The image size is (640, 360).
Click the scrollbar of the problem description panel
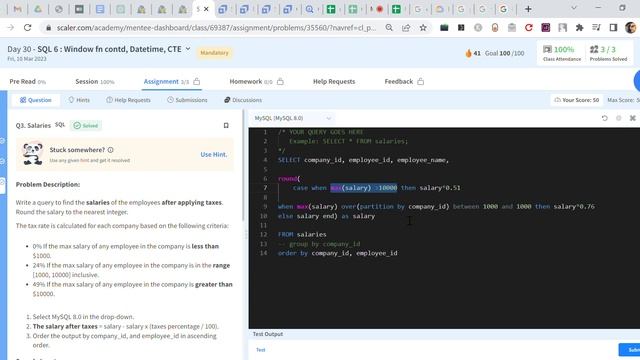[x=243, y=165]
